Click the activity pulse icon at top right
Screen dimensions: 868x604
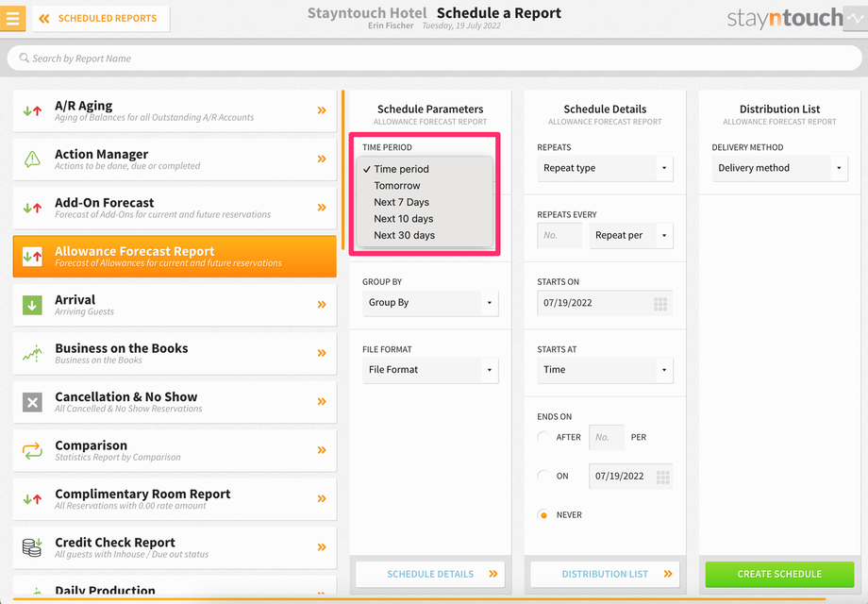click(x=856, y=18)
